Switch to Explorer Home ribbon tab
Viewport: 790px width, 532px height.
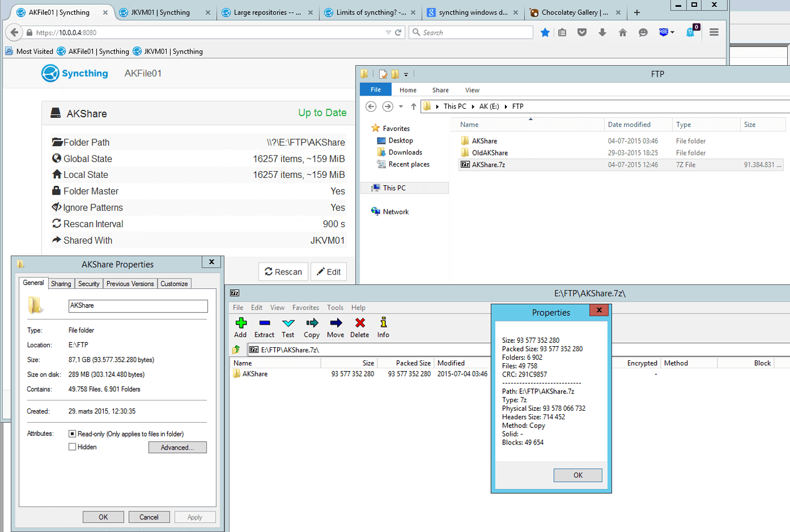coord(408,90)
